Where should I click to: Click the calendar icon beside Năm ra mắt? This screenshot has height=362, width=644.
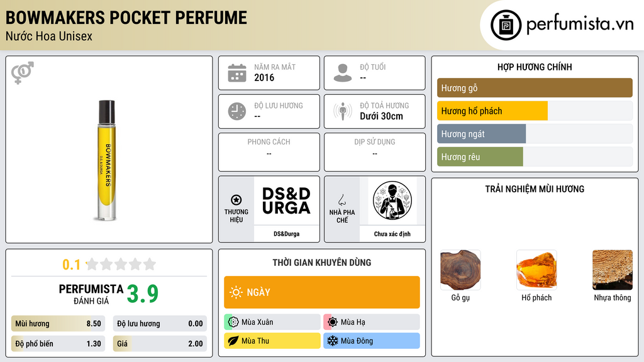[x=237, y=73]
